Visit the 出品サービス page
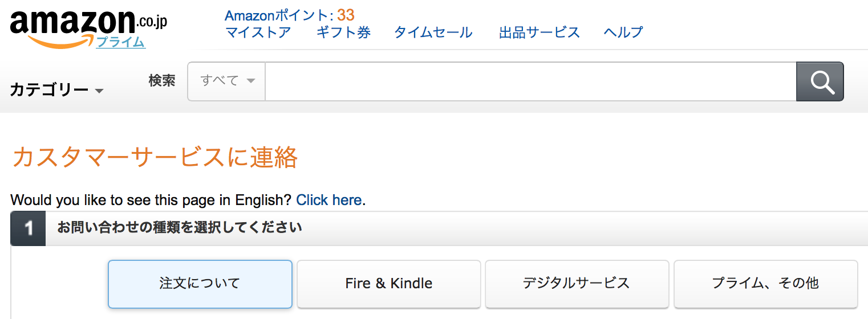The image size is (868, 319). pos(540,32)
